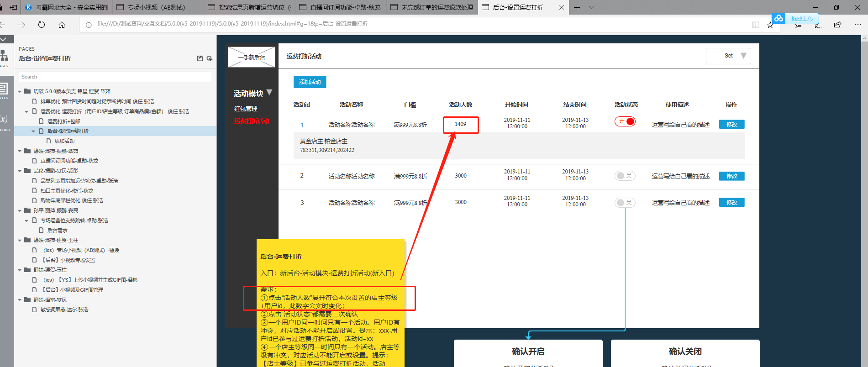The image size is (868, 367).
Task: Open browser settings and more menu
Action: (x=857, y=25)
